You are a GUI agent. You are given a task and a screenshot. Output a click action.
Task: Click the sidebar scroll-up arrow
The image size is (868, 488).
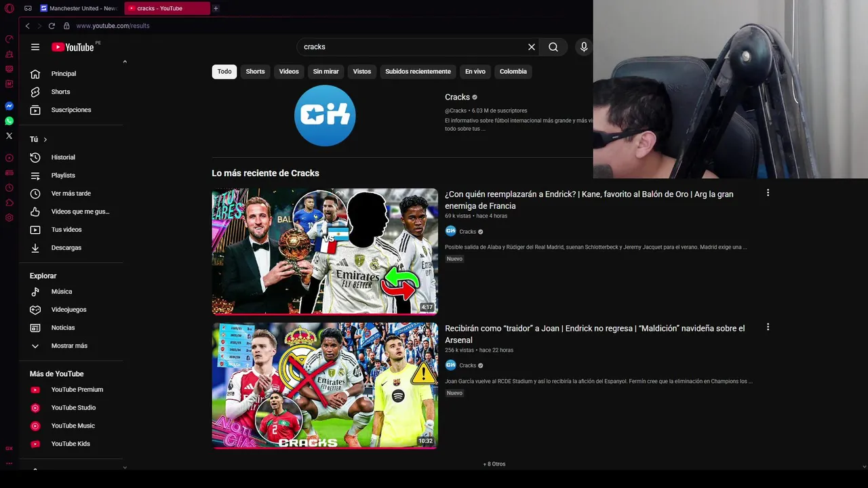(x=125, y=62)
